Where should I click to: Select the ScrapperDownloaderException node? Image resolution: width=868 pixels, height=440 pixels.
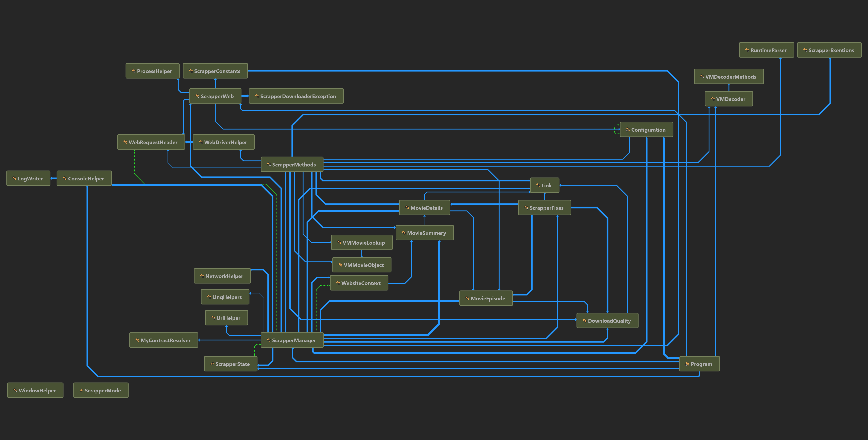(x=296, y=96)
